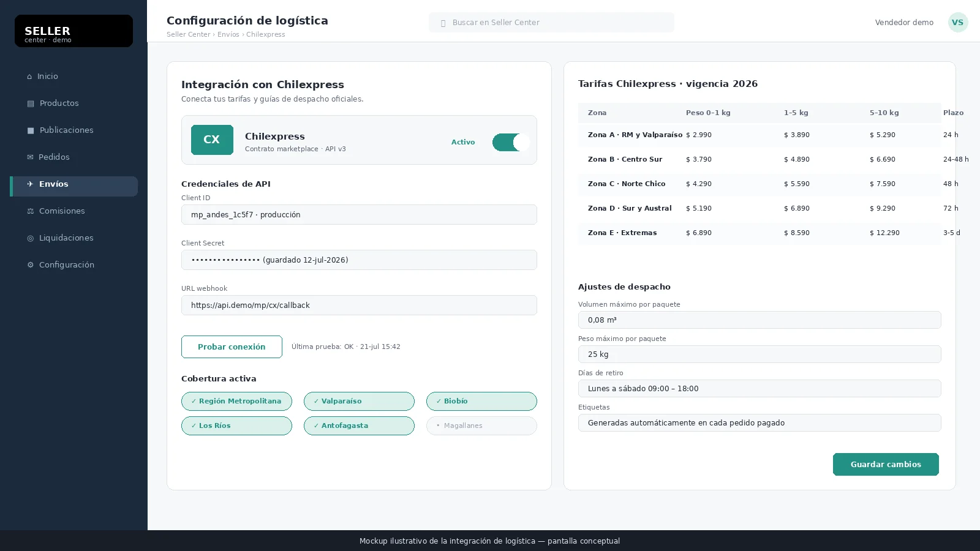980x551 pixels.
Task: Click Zona B · Centro Sur row label
Action: [625, 159]
